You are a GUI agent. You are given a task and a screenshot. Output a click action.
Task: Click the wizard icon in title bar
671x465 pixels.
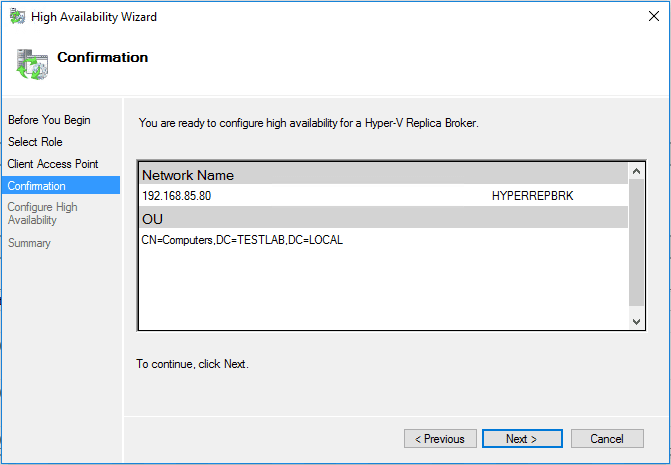tap(17, 17)
